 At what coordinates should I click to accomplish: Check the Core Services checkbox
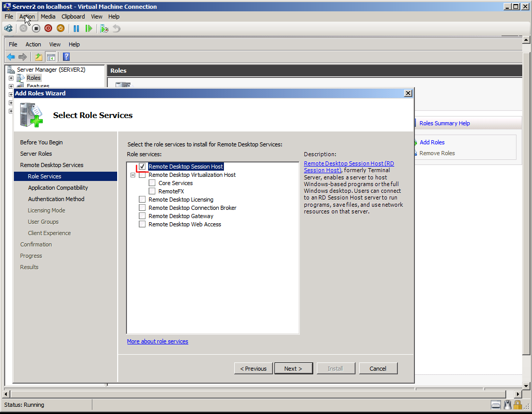[x=152, y=183]
